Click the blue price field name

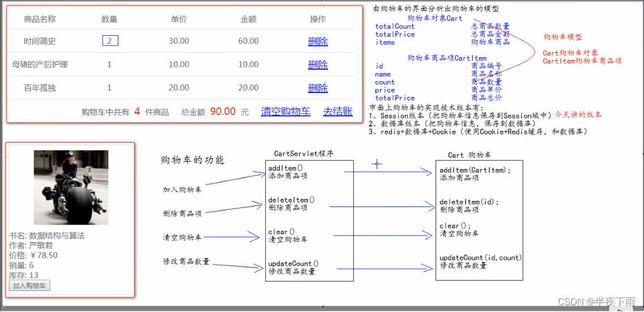tap(385, 90)
